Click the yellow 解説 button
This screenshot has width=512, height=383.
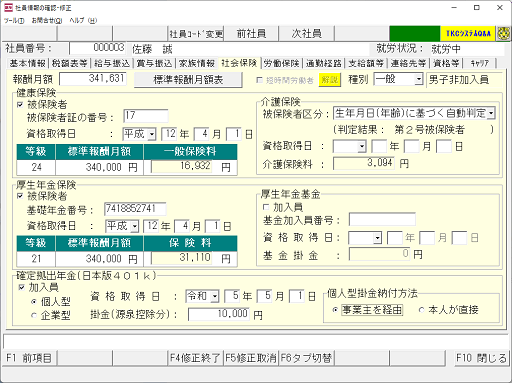coord(329,80)
